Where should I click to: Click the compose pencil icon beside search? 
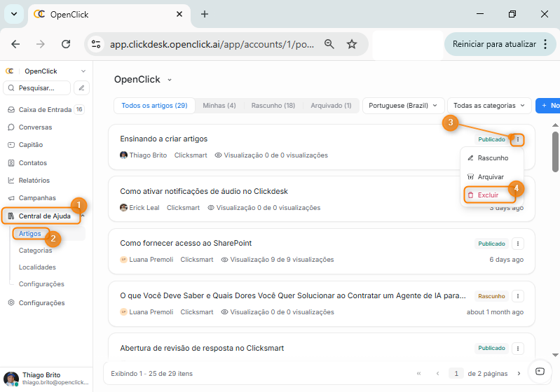pyautogui.click(x=82, y=88)
